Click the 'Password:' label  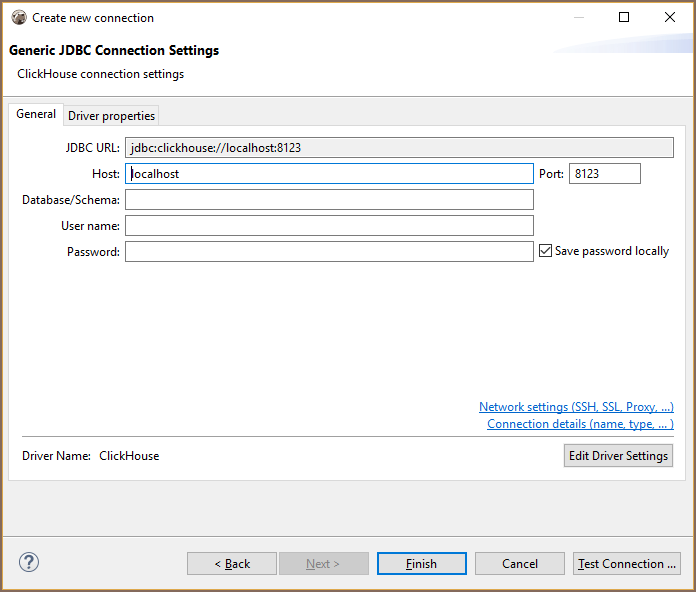(93, 252)
